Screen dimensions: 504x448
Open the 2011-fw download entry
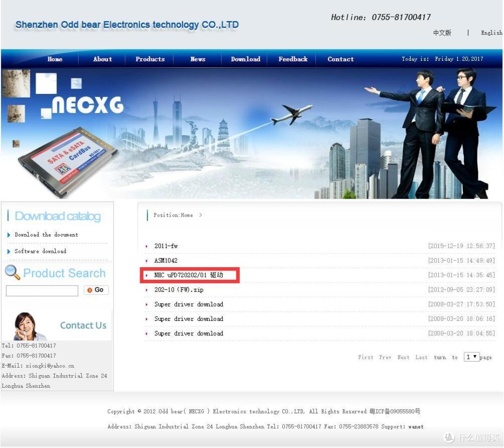click(166, 246)
